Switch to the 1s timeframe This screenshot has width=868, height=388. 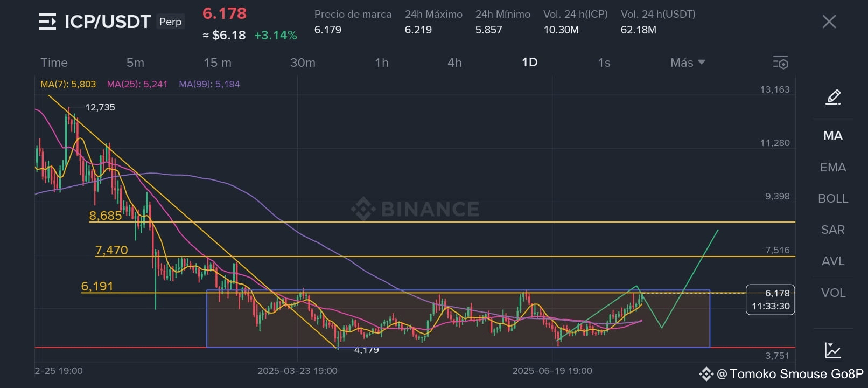(x=604, y=63)
